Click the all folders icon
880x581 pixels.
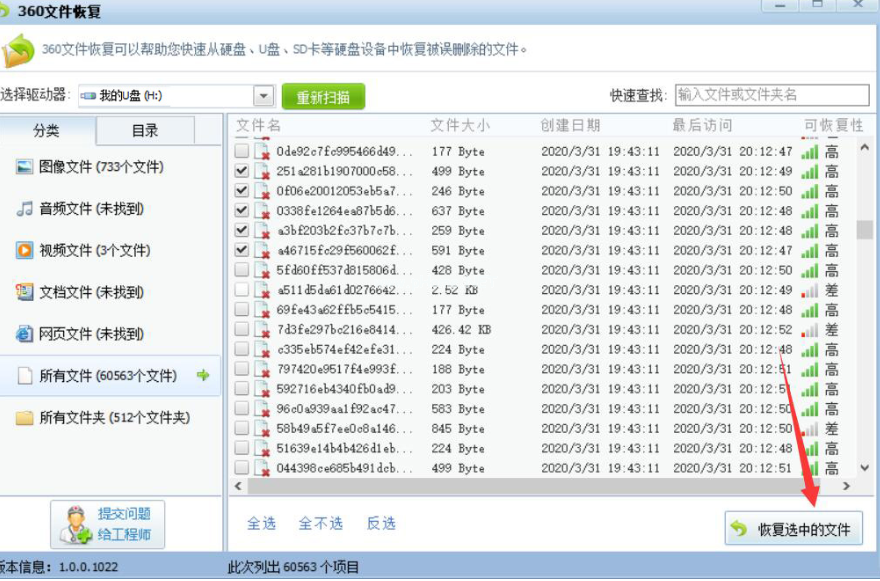click(x=25, y=418)
